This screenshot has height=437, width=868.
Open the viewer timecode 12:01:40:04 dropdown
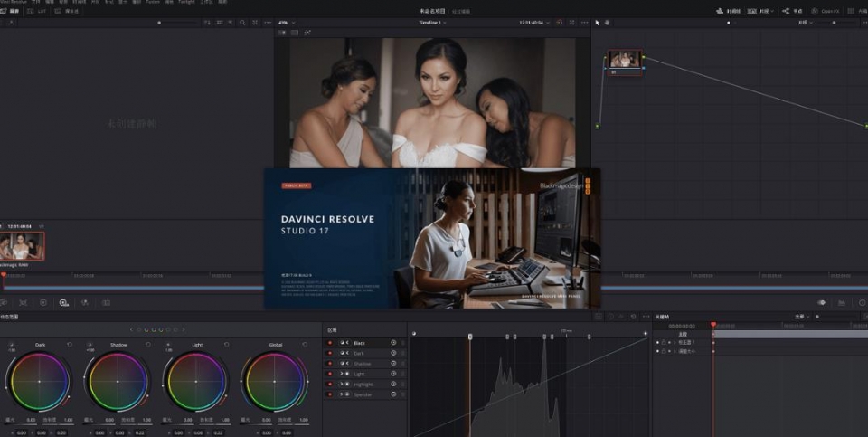pyautogui.click(x=534, y=23)
